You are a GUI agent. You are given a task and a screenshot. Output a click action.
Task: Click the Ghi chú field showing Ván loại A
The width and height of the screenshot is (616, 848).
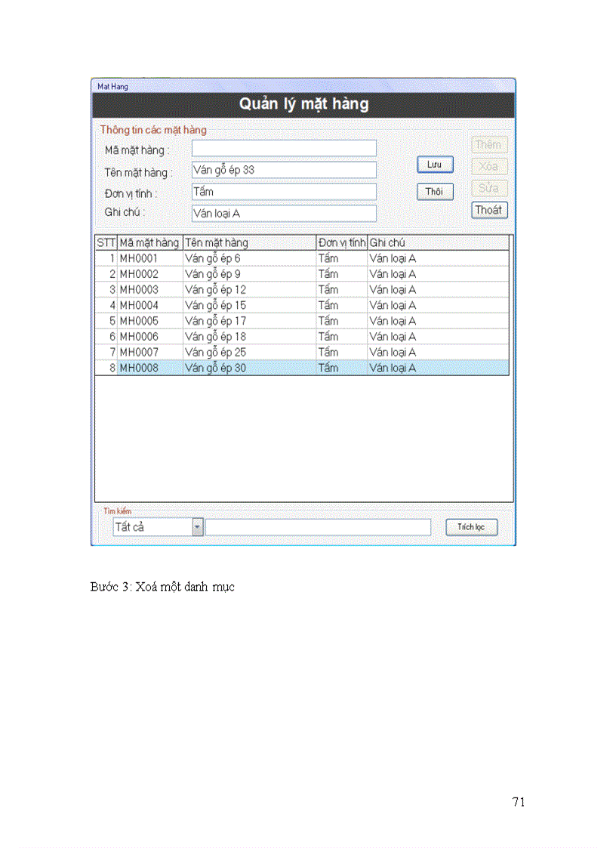point(283,214)
